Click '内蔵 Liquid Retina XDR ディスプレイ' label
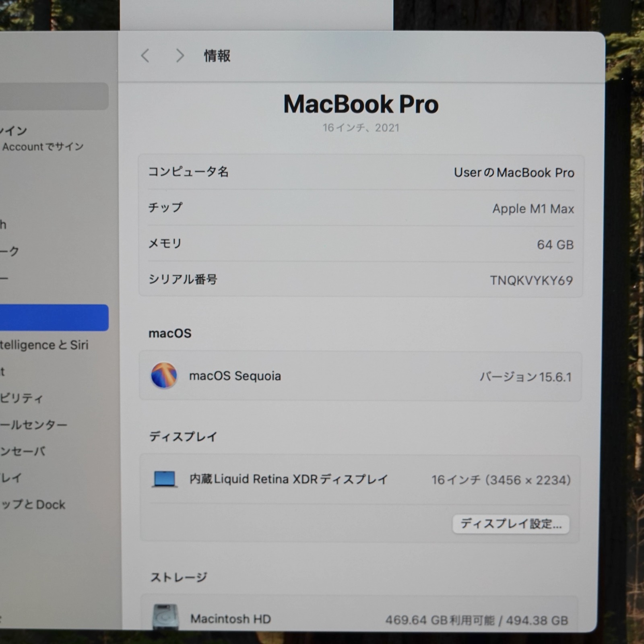 (289, 479)
